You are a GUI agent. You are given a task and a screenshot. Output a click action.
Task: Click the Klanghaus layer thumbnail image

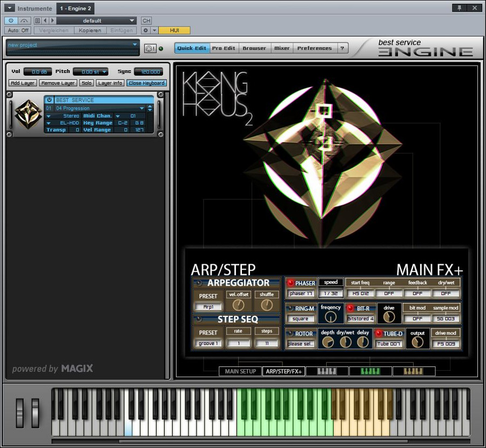29,115
